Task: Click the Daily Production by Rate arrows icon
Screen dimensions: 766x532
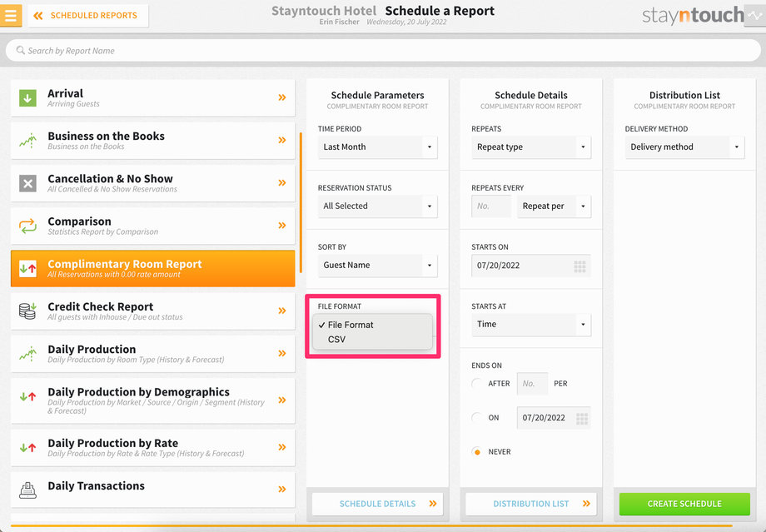Action: coord(27,447)
